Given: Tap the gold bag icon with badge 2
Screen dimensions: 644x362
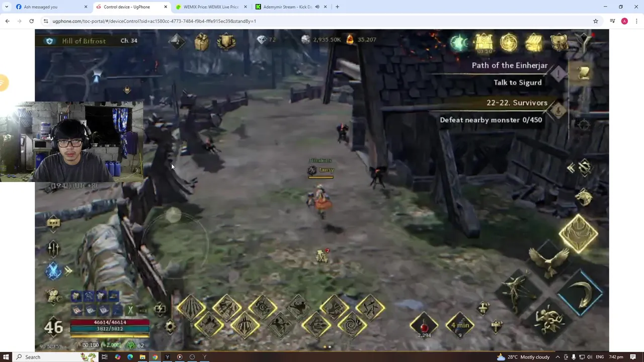Looking at the screenshot, I should pos(322,256).
